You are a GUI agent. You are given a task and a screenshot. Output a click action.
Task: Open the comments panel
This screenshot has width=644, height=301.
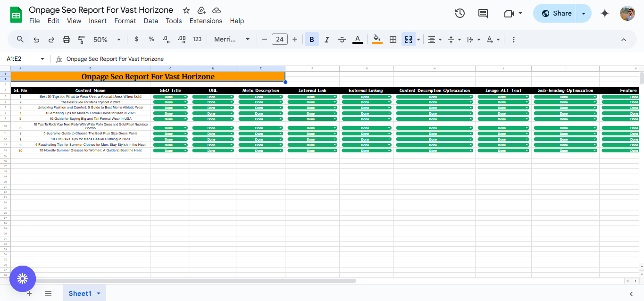(x=483, y=13)
